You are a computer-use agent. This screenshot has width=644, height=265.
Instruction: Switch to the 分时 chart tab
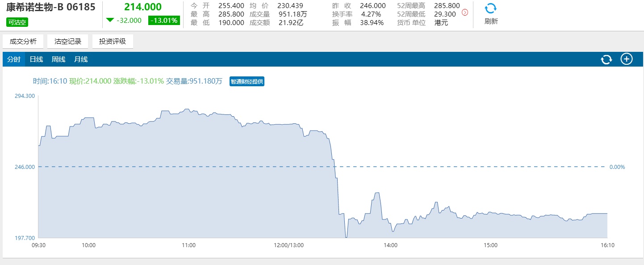14,59
